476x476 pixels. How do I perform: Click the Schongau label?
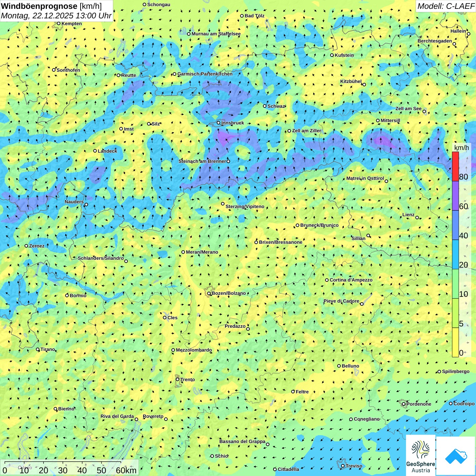159,4
